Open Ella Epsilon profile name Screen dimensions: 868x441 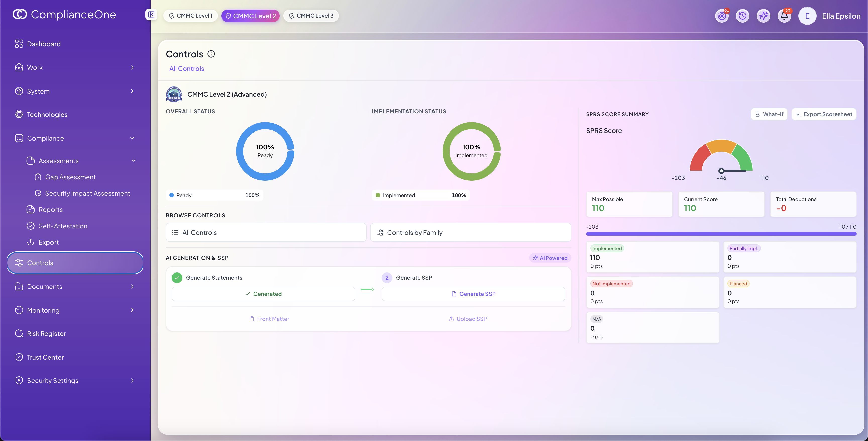(841, 16)
